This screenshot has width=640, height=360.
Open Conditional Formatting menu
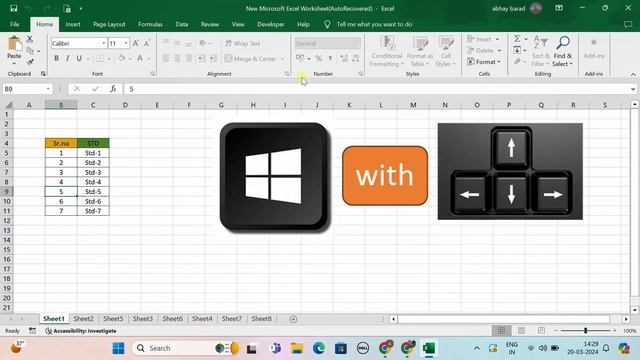click(x=387, y=51)
